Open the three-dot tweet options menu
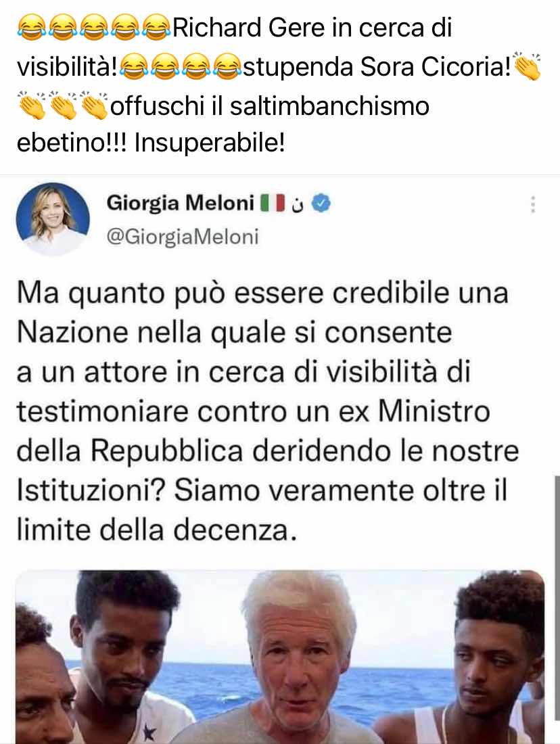 coord(533,204)
